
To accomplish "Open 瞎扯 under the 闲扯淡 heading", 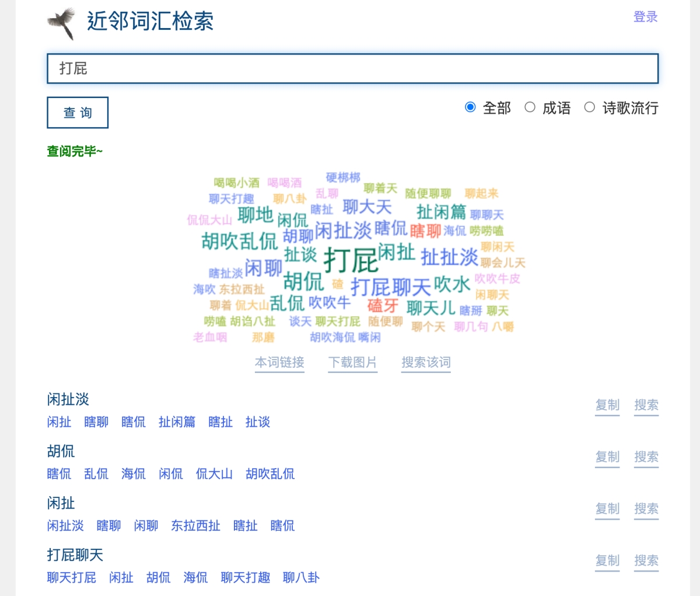I will 220,422.
